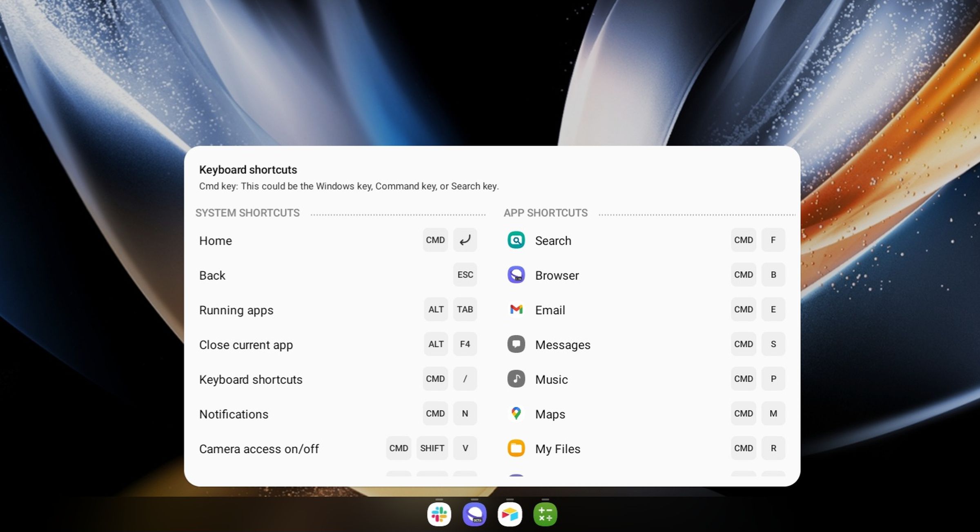Image resolution: width=980 pixels, height=532 pixels.
Task: Select the Notifications row label
Action: tap(234, 414)
